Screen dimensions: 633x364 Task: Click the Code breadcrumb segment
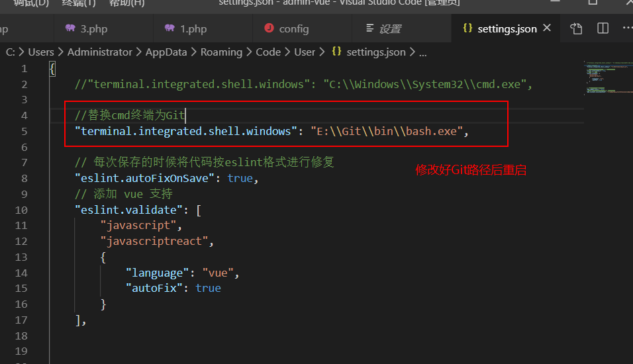point(268,52)
